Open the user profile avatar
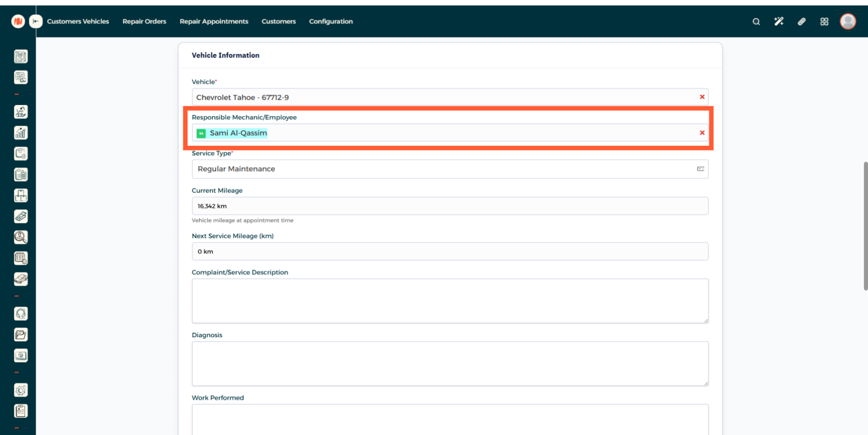The width and height of the screenshot is (868, 435). point(847,21)
